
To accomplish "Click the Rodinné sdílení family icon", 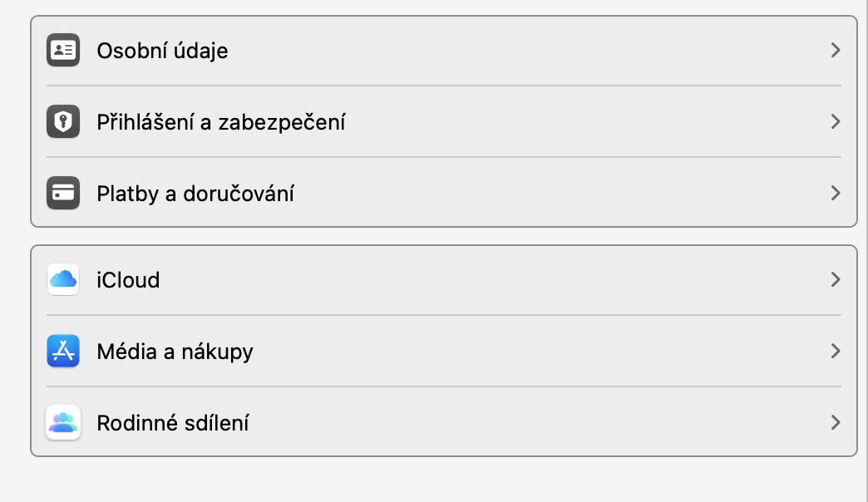I will (63, 423).
